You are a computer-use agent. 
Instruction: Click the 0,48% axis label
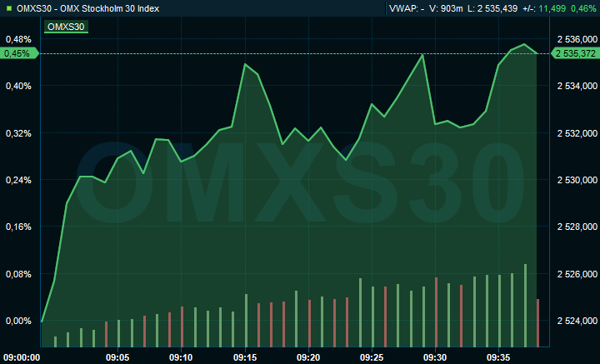18,39
